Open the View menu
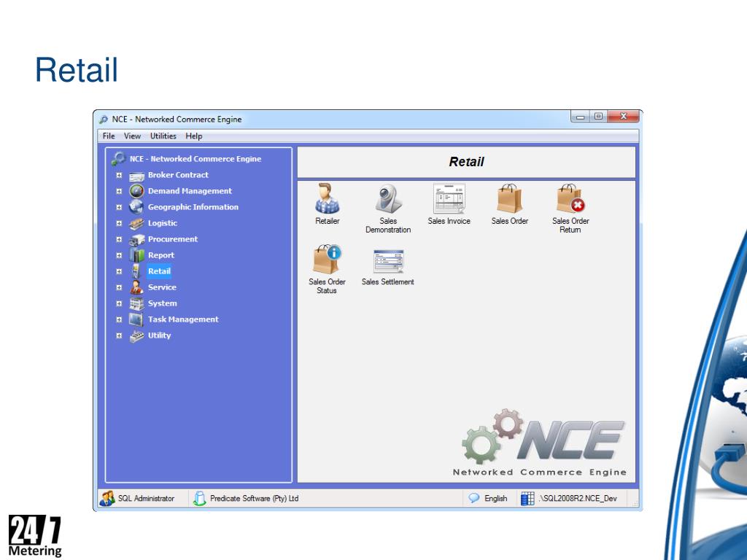Viewport: 747px width, 560px height. click(x=133, y=136)
